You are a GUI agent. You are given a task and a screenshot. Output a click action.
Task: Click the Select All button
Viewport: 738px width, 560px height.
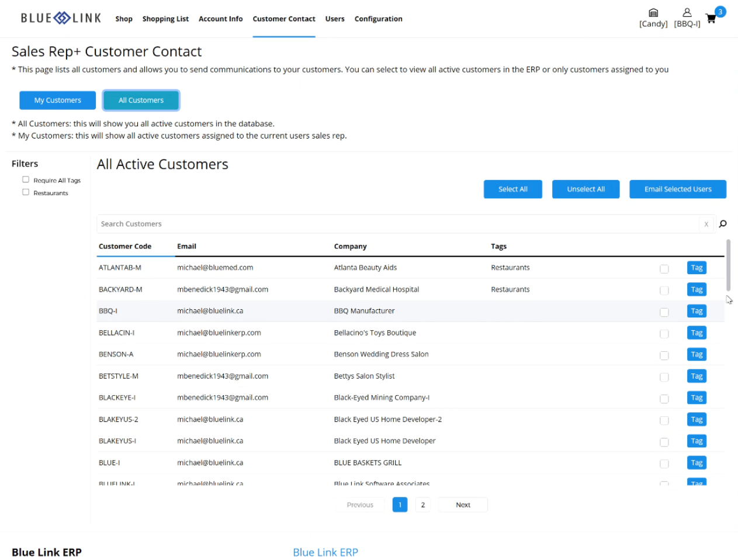(512, 189)
